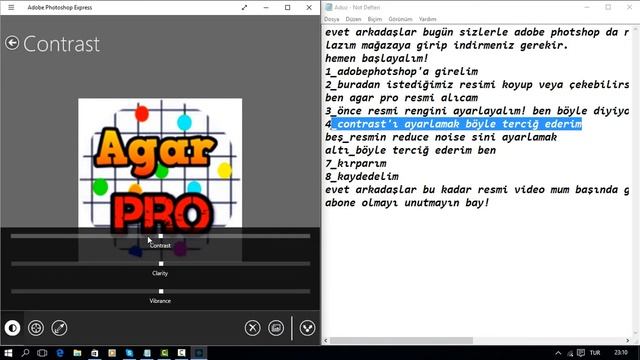
Task: Open the Dosya menu in Notepad
Action: tap(331, 19)
